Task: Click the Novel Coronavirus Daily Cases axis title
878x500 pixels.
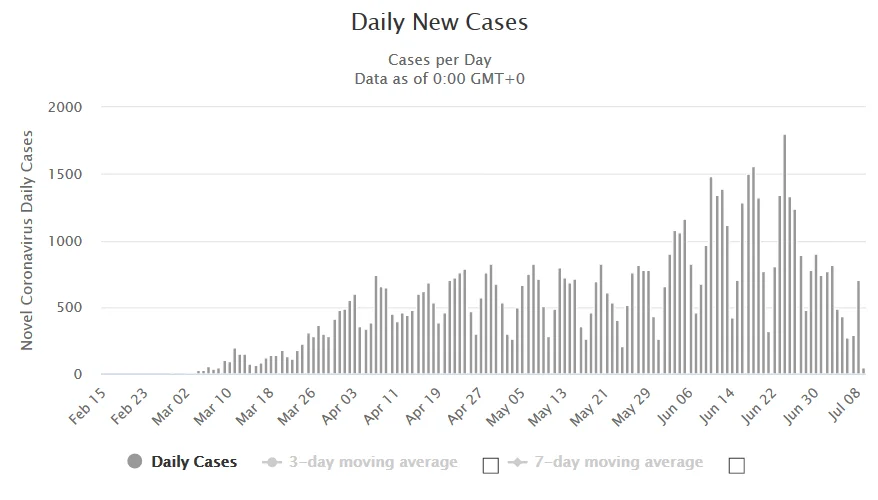Action: [28, 240]
